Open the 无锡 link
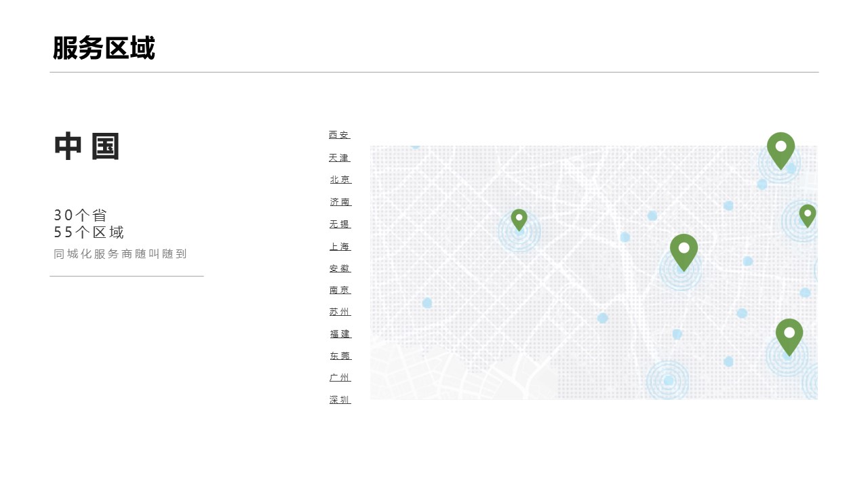This screenshot has width=868, height=488. 340,224
